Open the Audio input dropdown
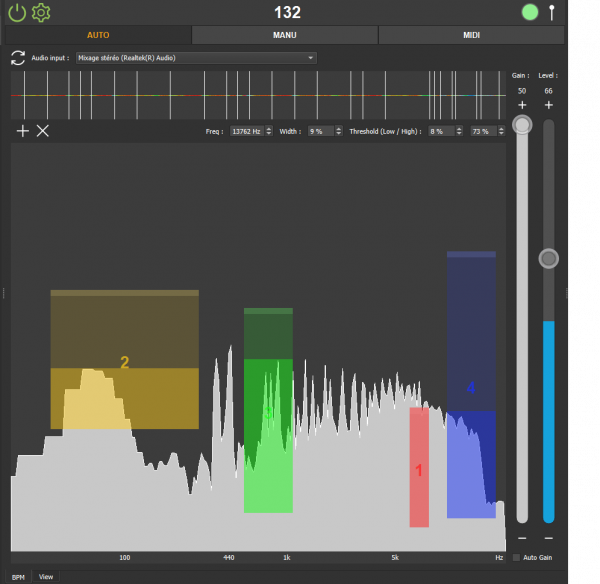Image resolution: width=600 pixels, height=584 pixels. (x=196, y=58)
